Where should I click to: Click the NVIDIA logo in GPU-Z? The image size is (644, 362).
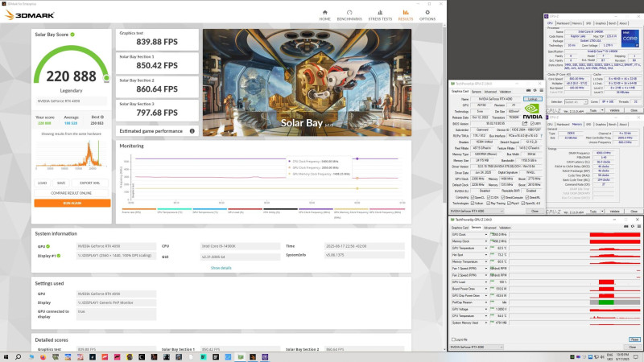(x=532, y=111)
